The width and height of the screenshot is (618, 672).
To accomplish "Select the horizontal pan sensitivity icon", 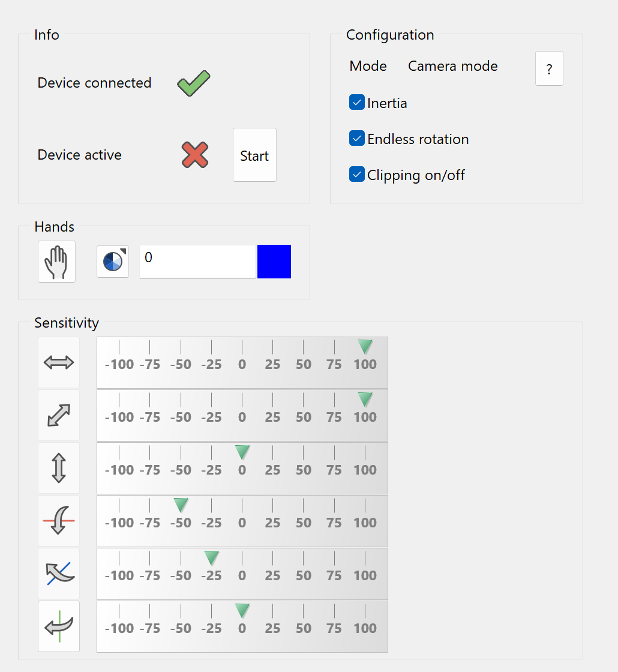I will [x=58, y=362].
